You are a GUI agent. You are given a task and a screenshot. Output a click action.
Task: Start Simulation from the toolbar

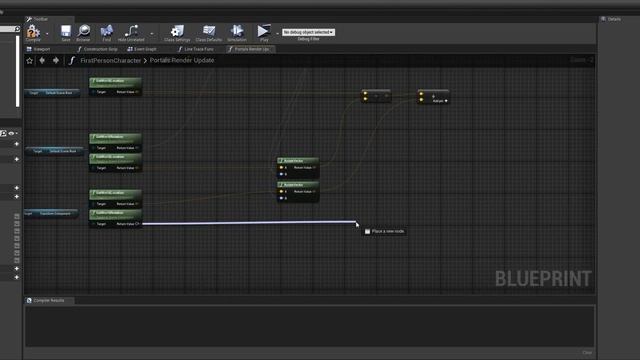[x=237, y=33]
